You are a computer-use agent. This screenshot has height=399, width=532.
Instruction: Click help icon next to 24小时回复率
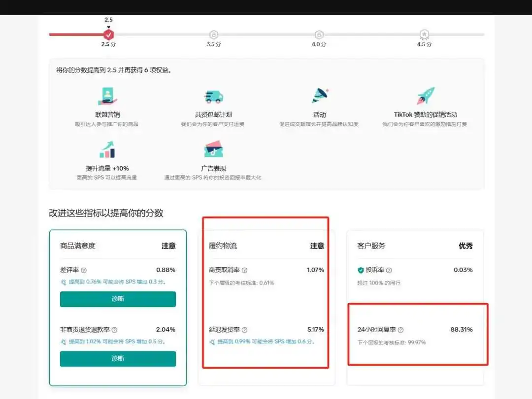[x=400, y=330]
